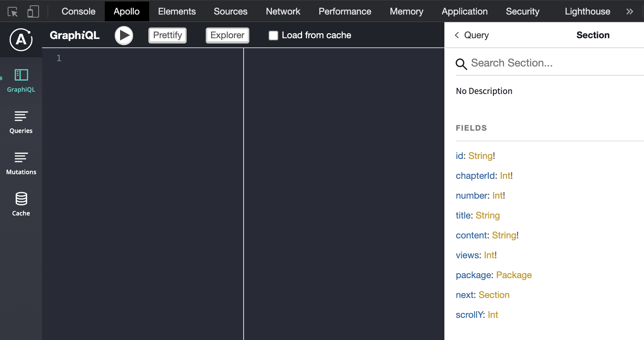Open the Section type of the next field
The height and width of the screenshot is (340, 644).
pos(494,295)
